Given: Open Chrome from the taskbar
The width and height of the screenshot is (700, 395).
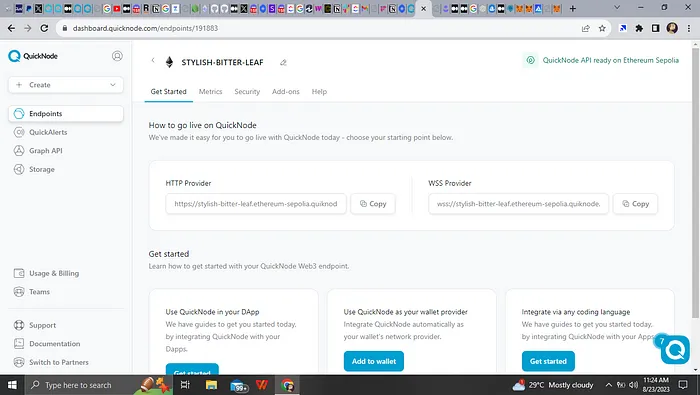Looking at the screenshot, I should click(x=288, y=385).
